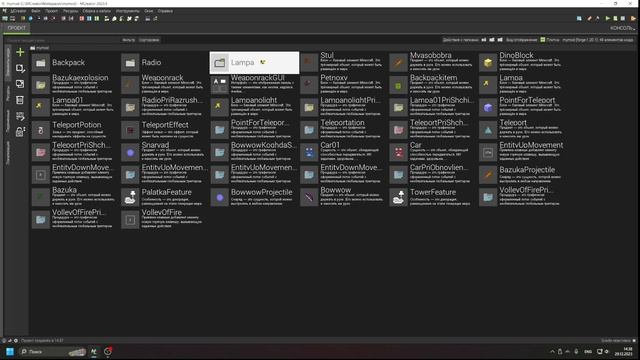
Task: Click the mymod breadcrumb folder
Action: pos(40,48)
